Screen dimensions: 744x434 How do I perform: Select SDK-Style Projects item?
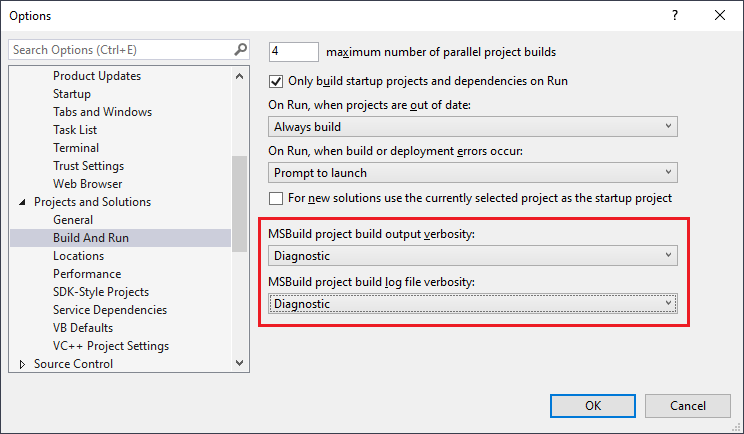click(101, 292)
